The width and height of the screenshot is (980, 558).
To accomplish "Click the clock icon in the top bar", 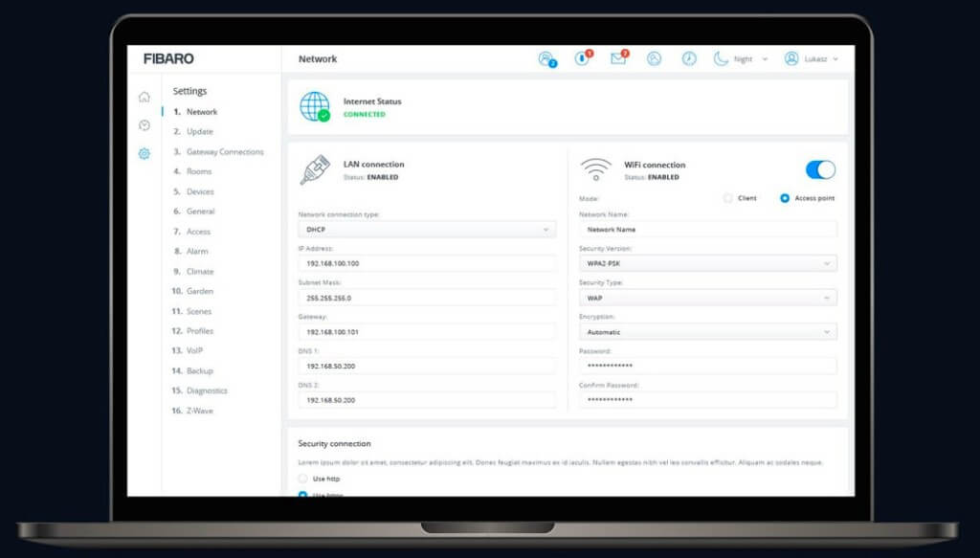I will tap(689, 58).
